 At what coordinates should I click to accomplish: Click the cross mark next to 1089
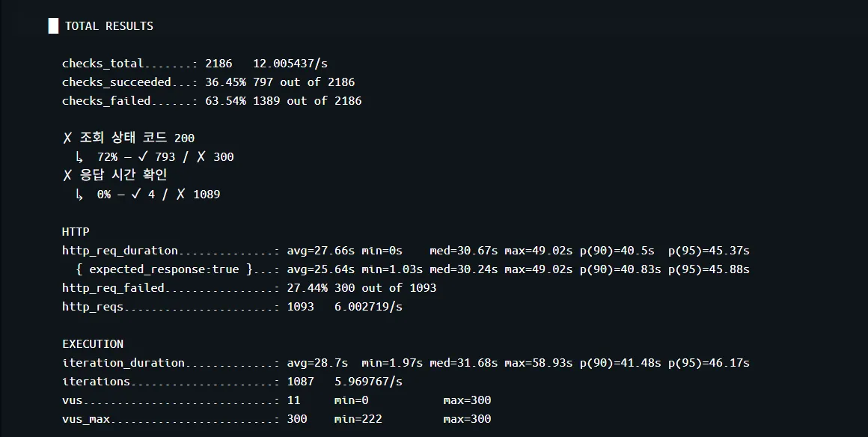point(181,195)
